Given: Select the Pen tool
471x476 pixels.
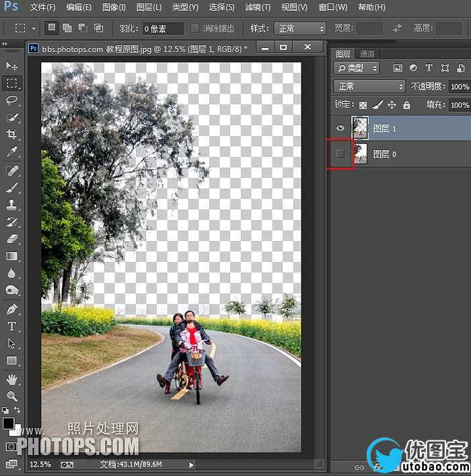Looking at the screenshot, I should click(x=11, y=310).
